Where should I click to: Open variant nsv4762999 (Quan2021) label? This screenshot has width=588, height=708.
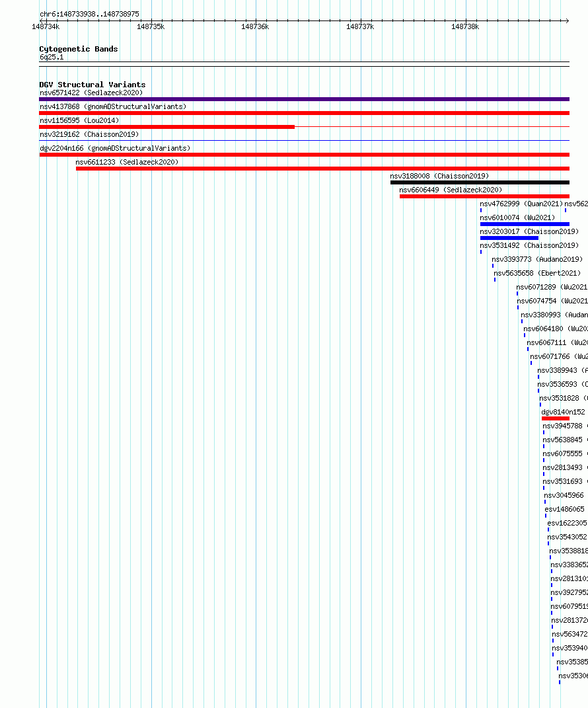(521, 204)
